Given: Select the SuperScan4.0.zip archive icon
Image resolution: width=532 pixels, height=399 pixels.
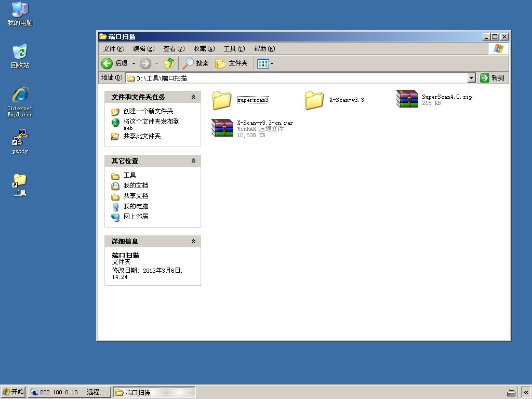Looking at the screenshot, I should click(x=407, y=99).
